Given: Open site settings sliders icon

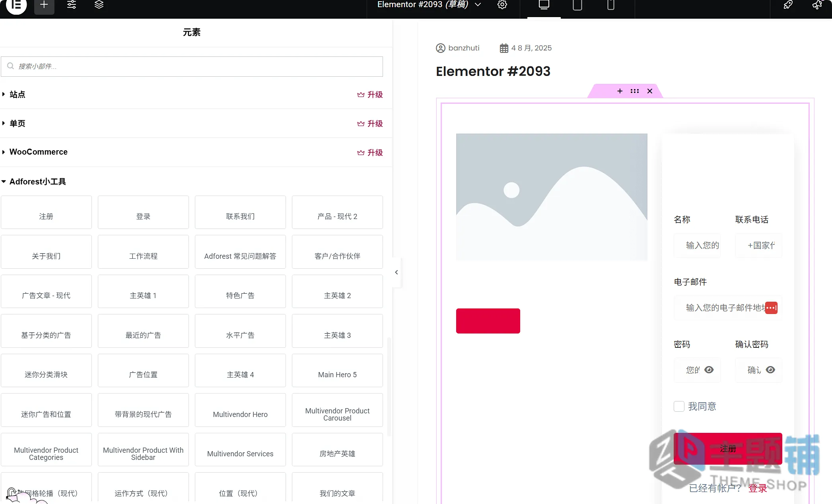Looking at the screenshot, I should point(72,5).
